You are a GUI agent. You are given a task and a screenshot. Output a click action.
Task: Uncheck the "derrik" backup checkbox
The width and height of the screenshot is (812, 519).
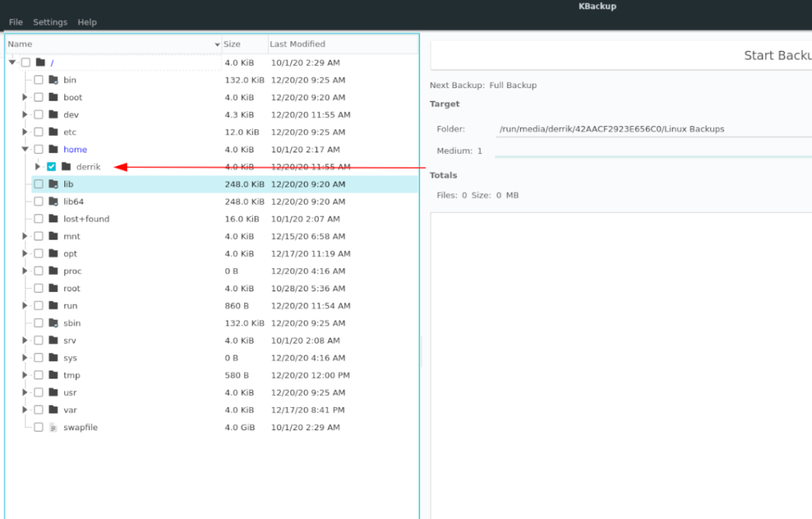coord(51,167)
